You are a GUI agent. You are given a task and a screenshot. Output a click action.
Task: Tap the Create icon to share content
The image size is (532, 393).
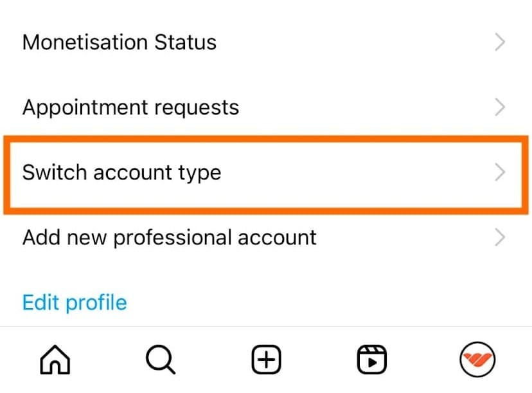pyautogui.click(x=266, y=359)
